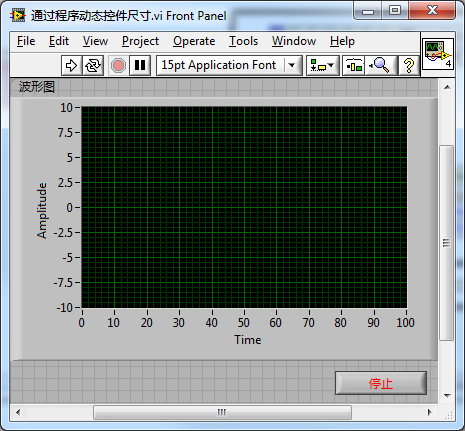Click the horizontal scrollbar right arrow
This screenshot has width=465, height=431.
pyautogui.click(x=430, y=412)
